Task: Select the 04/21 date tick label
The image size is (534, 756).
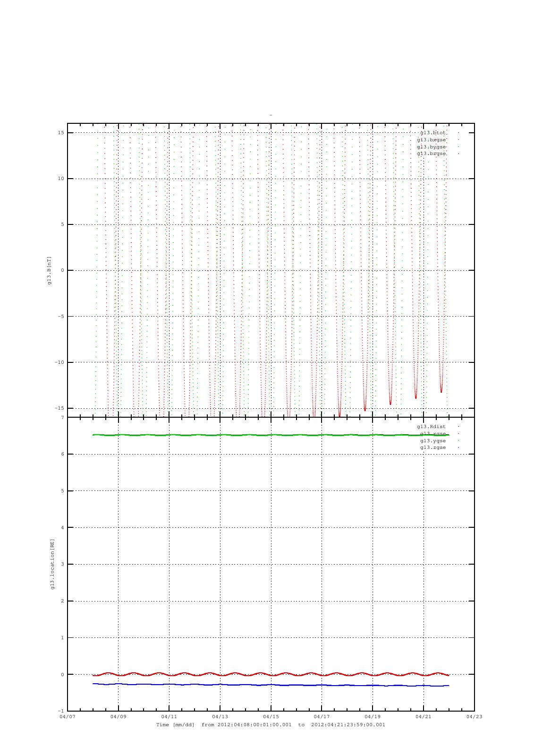Action: [x=423, y=717]
